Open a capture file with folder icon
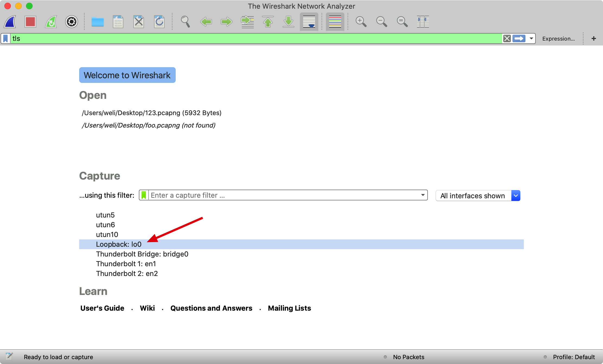The image size is (603, 364). (x=98, y=22)
